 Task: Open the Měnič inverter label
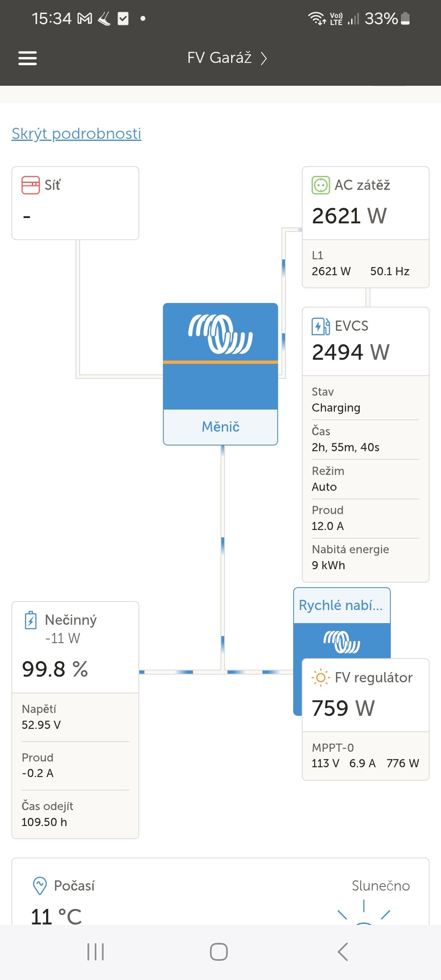pos(220,427)
